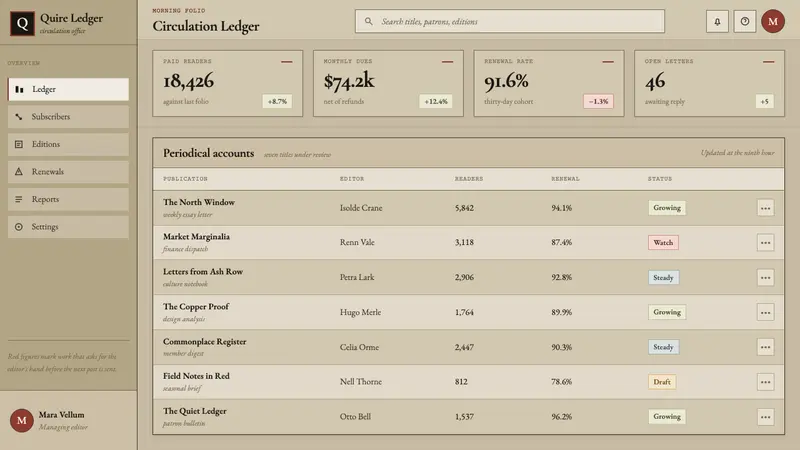Click the +12.4% change badge
Viewport: 800px width, 450px height.
click(436, 102)
